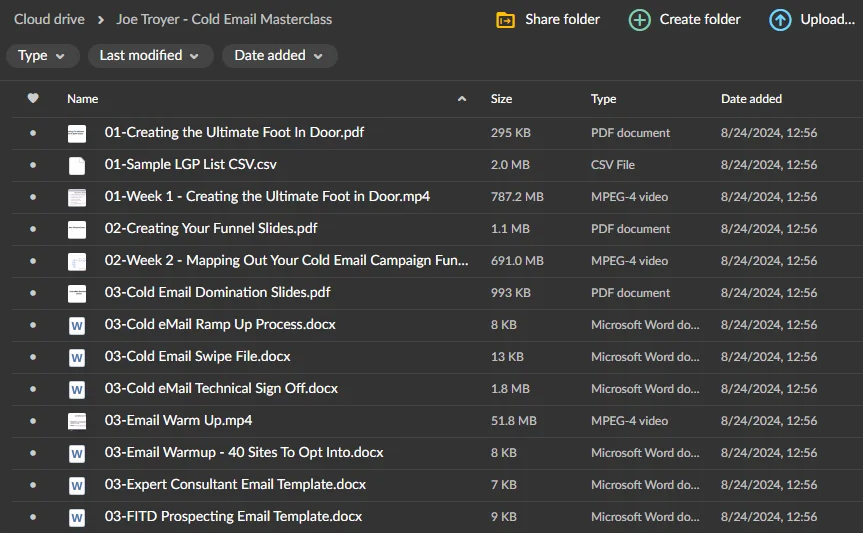
Task: Toggle favorite dot for 03-Cold Email Swipe File.docx
Action: tap(33, 357)
